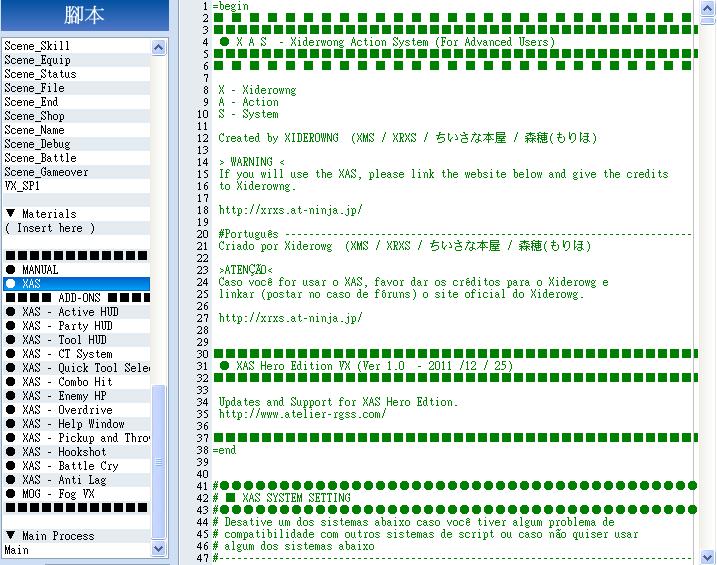Click the '> WARNING <' line
Image resolution: width=717 pixels, height=565 pixels.
click(251, 162)
